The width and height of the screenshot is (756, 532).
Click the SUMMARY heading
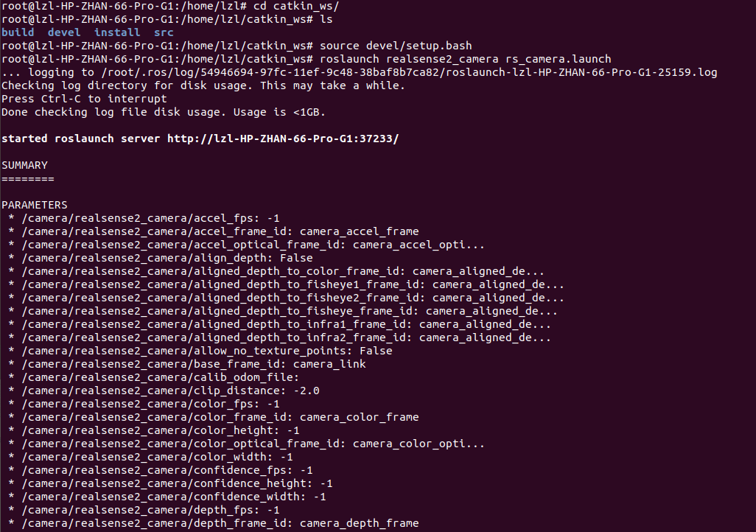pos(24,165)
